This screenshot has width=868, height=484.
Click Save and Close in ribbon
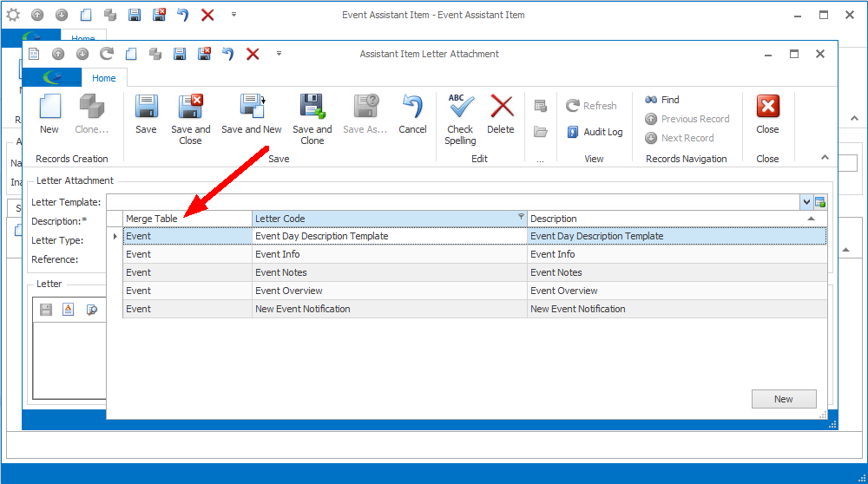coord(190,120)
